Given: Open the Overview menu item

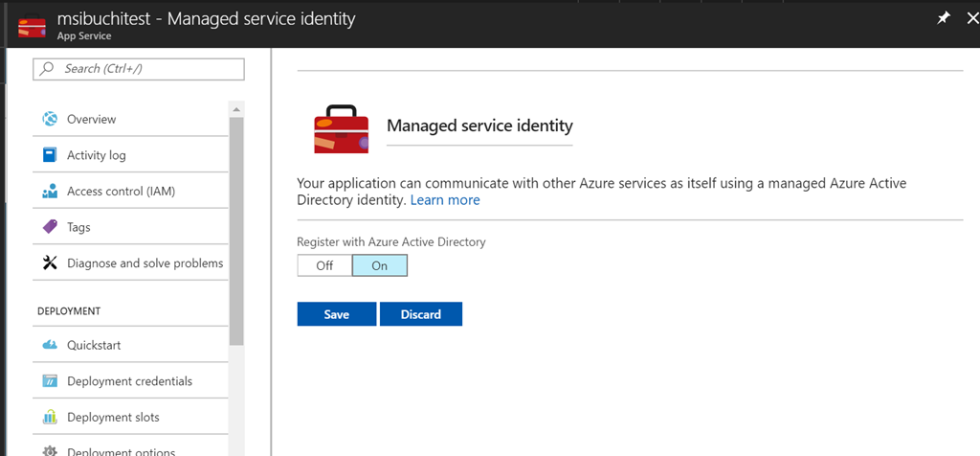Looking at the screenshot, I should tap(91, 119).
